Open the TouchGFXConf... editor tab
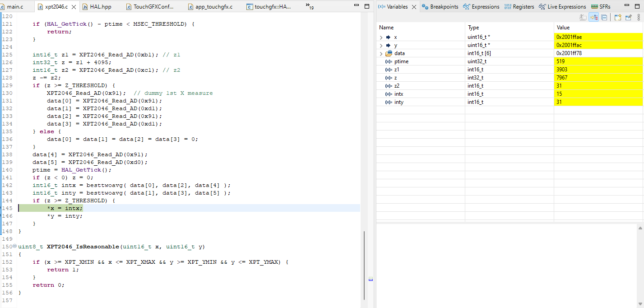644x308 pixels. 150,7
